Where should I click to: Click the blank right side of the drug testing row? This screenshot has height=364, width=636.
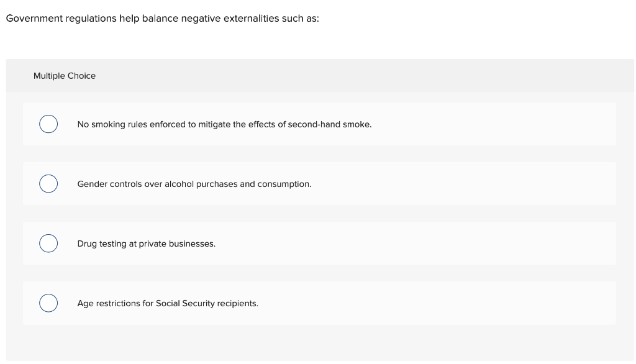pyautogui.click(x=435, y=243)
